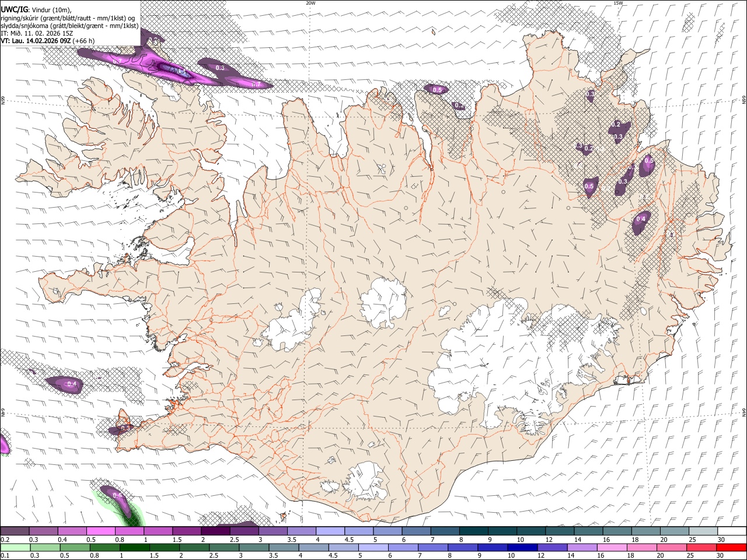Click the 0.4 snow value west of Faxaflói
Viewport: 747px width, 560px height.
pos(72,384)
